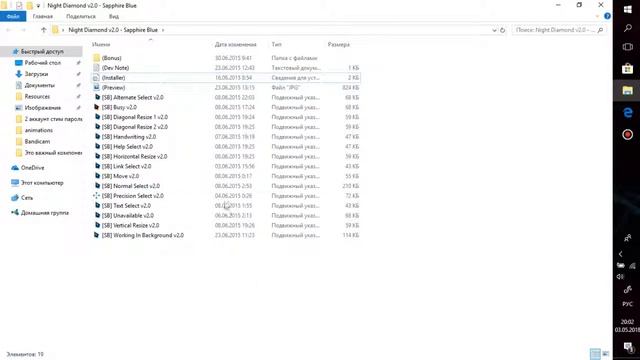Open Task View on taskbar
This screenshot has height=360, width=640.
pos(627,47)
